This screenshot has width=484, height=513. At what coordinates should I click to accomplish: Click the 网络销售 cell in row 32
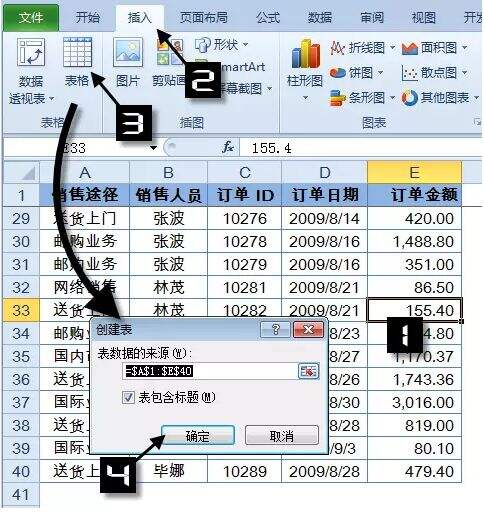[85, 287]
